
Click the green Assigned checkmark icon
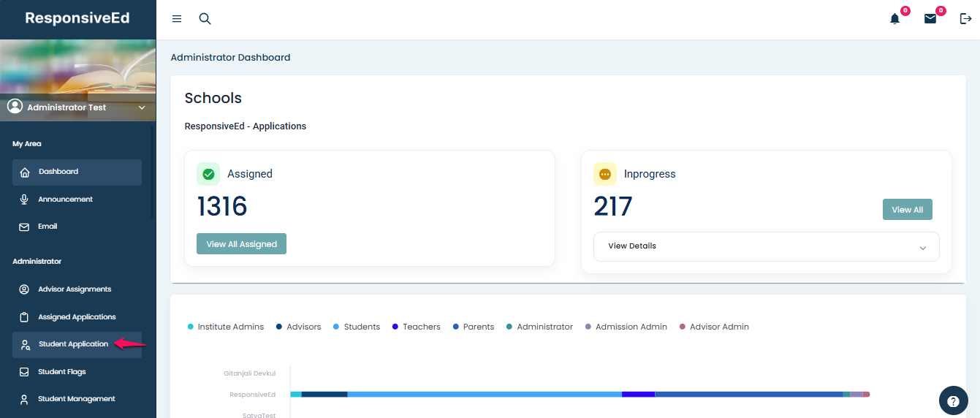click(208, 174)
